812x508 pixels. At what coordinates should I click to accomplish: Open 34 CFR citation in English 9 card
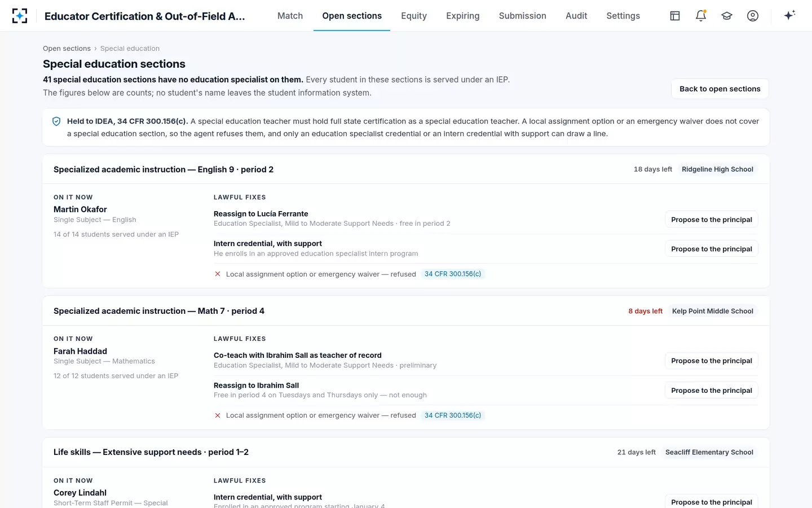coord(453,274)
